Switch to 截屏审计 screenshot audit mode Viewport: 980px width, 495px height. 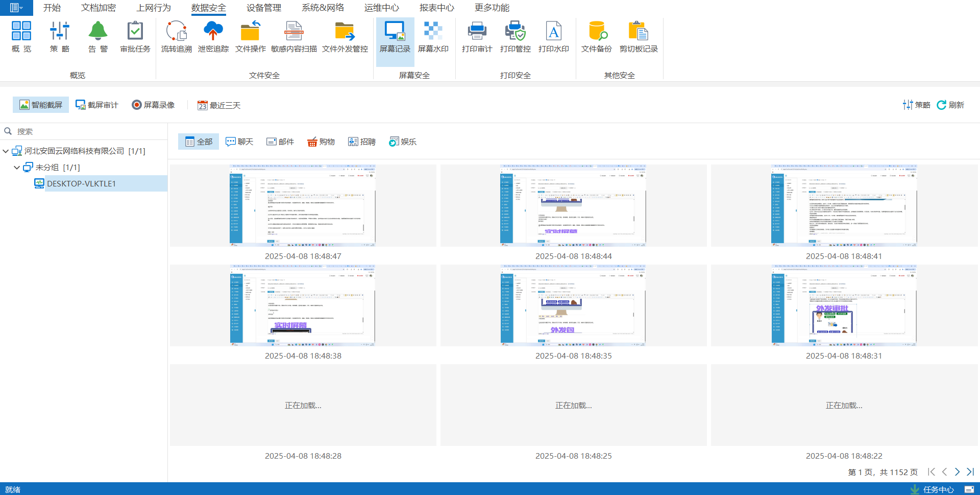[97, 105]
